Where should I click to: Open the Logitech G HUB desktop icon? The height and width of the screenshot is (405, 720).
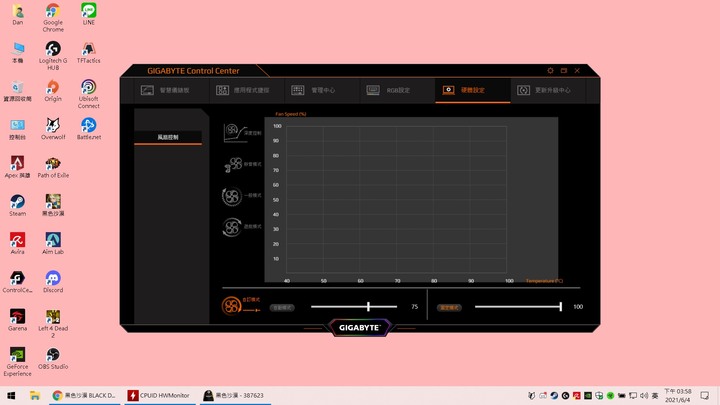click(53, 56)
